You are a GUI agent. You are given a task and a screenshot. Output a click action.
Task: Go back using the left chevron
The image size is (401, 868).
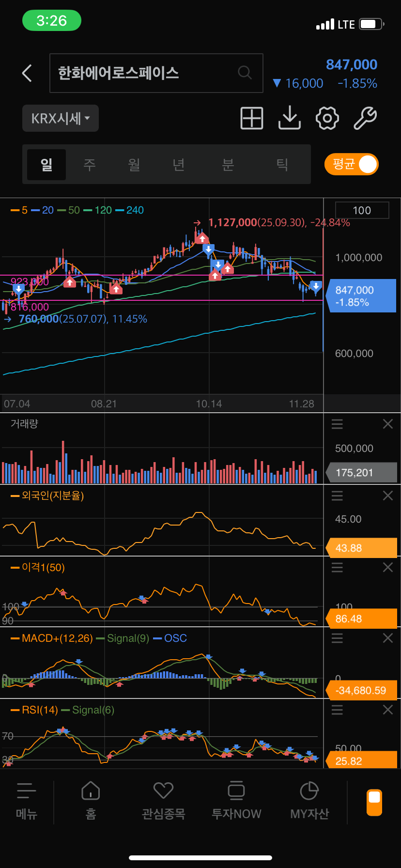[x=27, y=73]
